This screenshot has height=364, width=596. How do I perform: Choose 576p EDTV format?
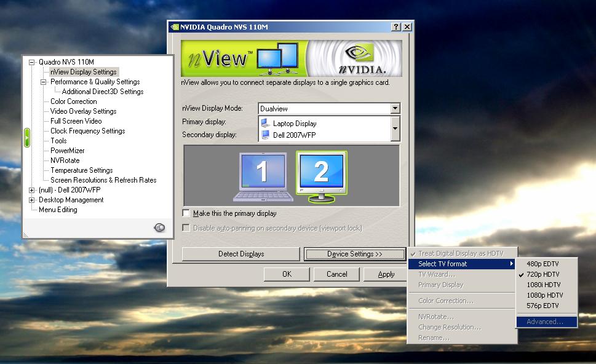coord(547,306)
